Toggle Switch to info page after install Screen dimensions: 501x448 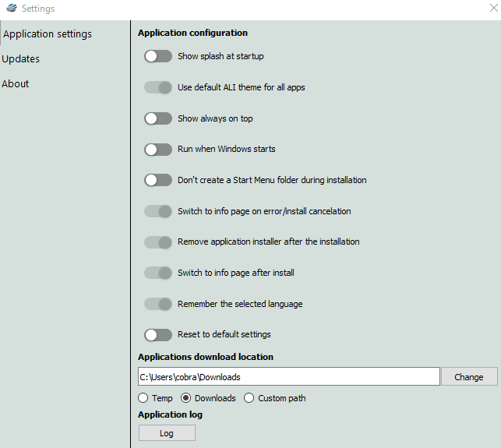point(158,273)
